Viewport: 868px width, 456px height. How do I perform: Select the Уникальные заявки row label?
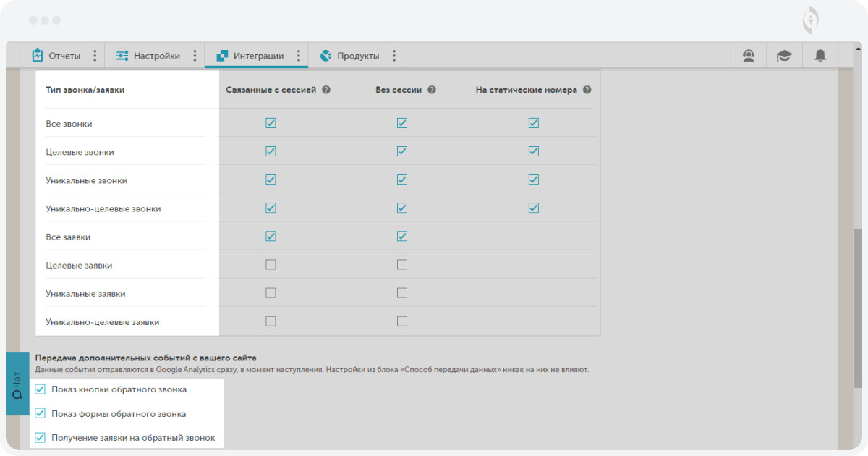coord(85,294)
